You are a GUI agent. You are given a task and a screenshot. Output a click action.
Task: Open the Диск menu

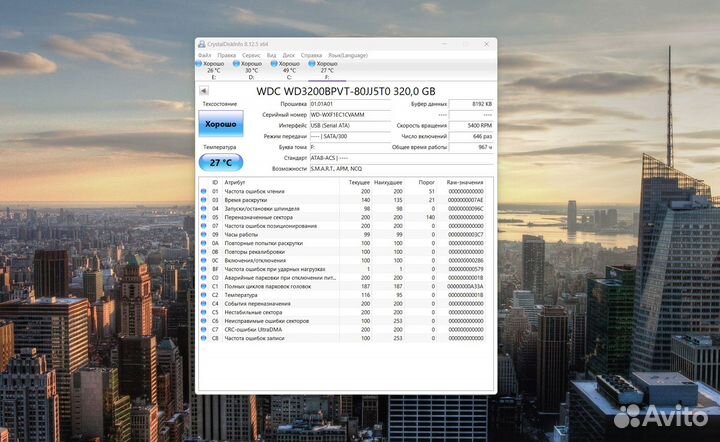pyautogui.click(x=288, y=56)
